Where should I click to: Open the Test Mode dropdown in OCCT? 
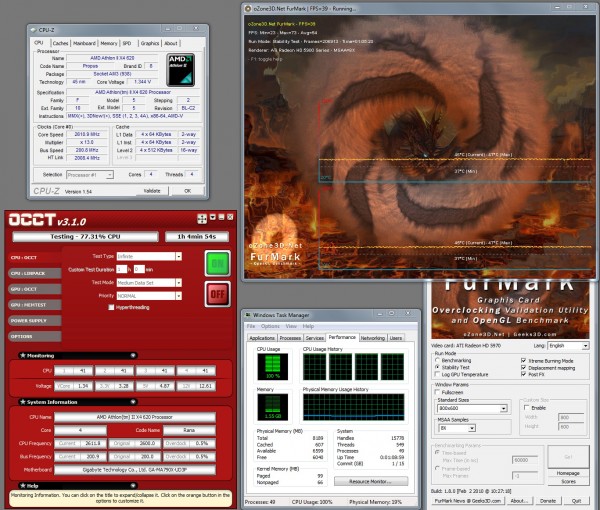click(149, 283)
